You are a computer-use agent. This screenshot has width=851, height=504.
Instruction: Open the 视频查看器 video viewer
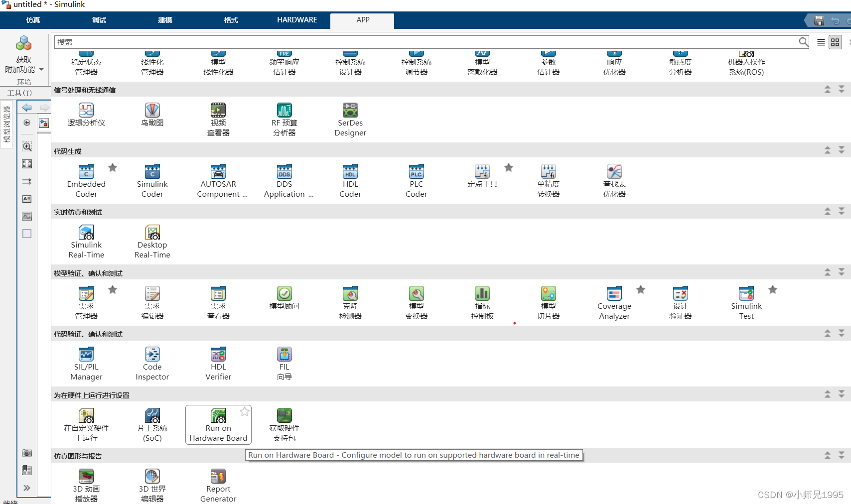[x=218, y=120]
